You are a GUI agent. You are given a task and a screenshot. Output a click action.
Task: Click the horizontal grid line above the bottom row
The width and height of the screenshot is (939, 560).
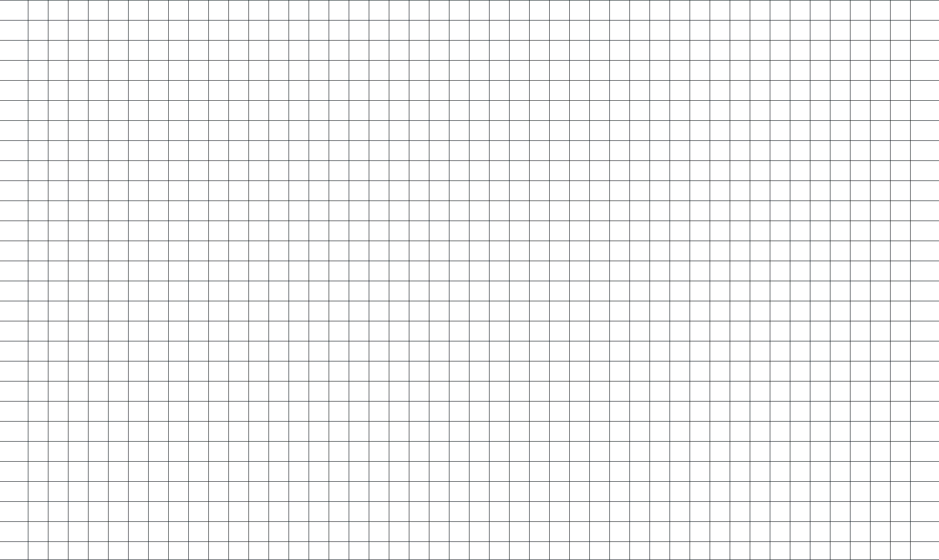click(x=469, y=541)
